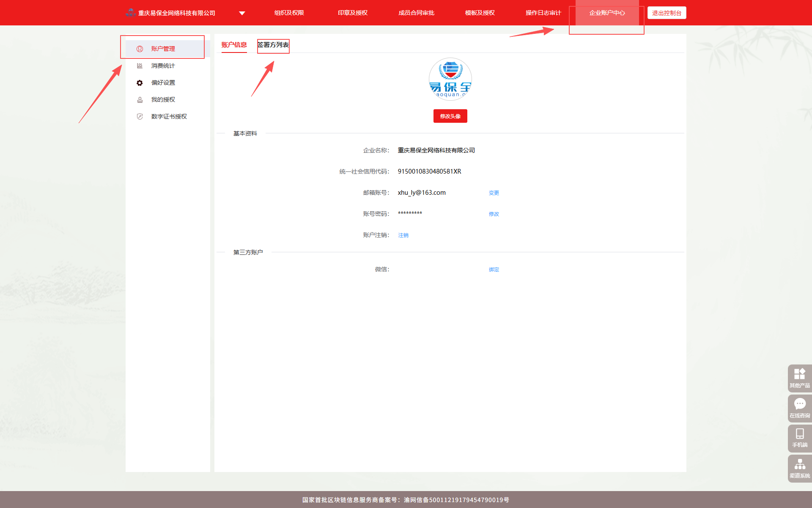Open 组织及权限 in top menu
Screen dimensions: 812x508
(x=289, y=13)
